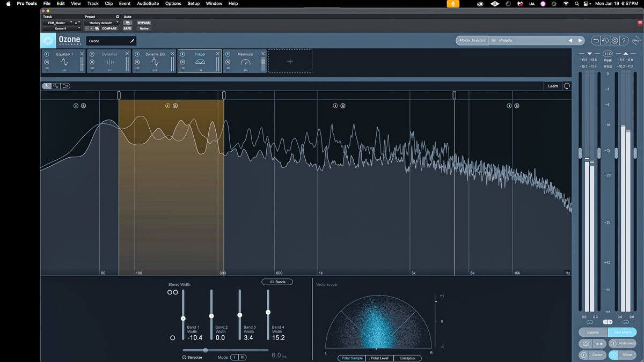Remove the Maximizer module with its X
This screenshot has height=362, width=644.
[262, 54]
